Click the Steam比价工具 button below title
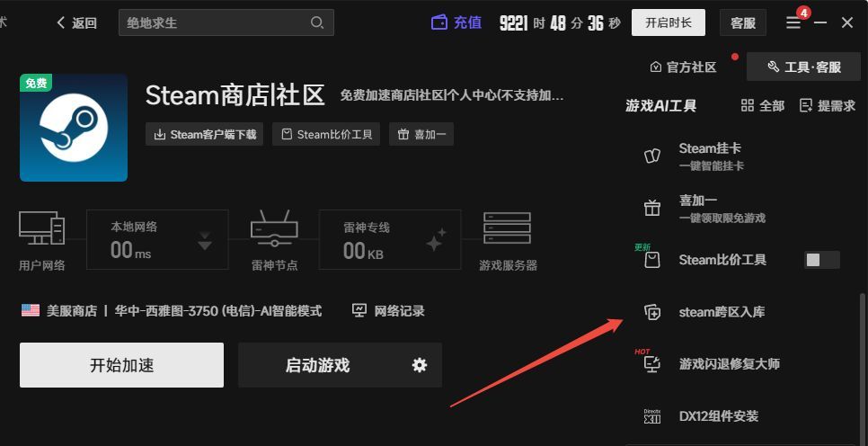The height and width of the screenshot is (446, 868). [326, 134]
